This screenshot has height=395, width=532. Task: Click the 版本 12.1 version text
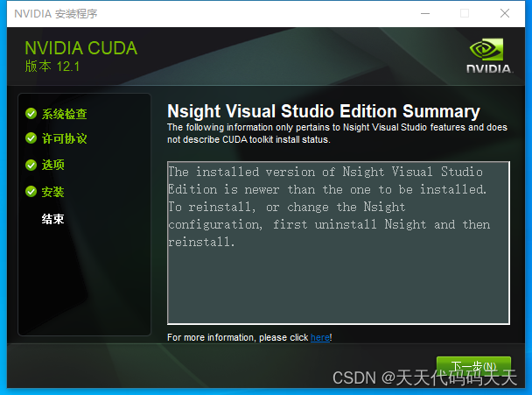click(x=52, y=67)
